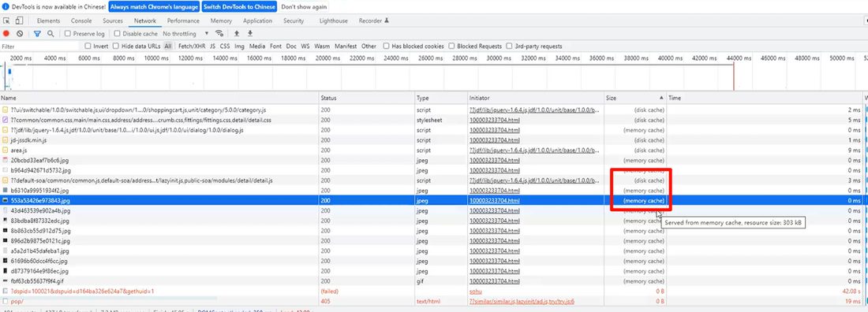
Task: Switch to the Elements tab
Action: coord(48,21)
